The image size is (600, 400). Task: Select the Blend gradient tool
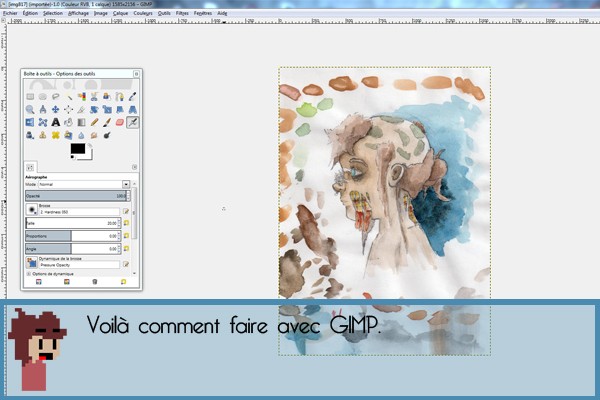coord(81,122)
